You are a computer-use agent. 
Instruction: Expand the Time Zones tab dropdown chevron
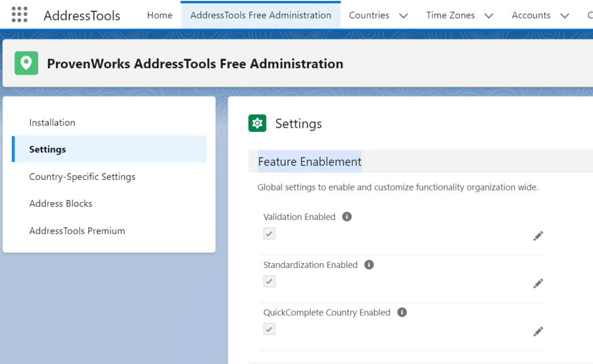click(x=489, y=16)
